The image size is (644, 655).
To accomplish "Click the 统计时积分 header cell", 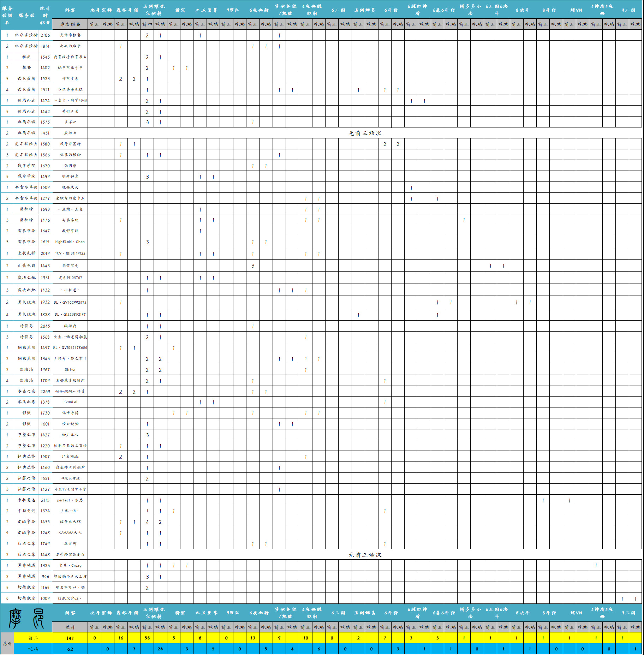I will coord(45,15).
